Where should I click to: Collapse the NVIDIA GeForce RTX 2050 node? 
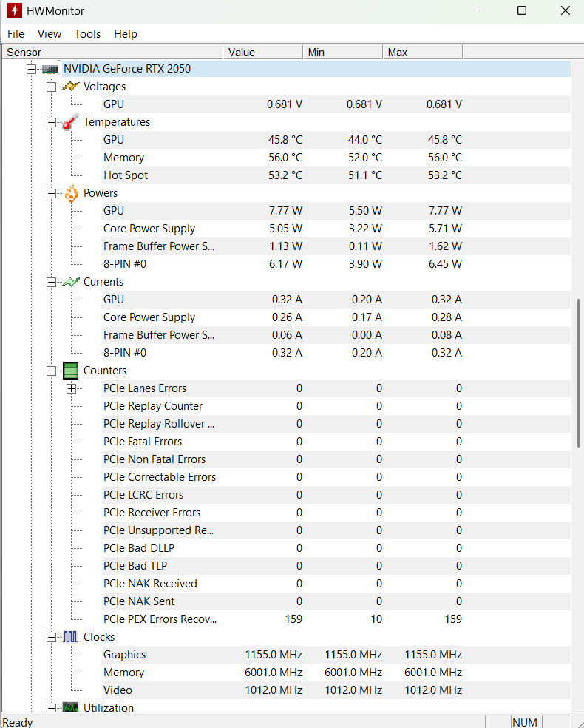click(31, 69)
